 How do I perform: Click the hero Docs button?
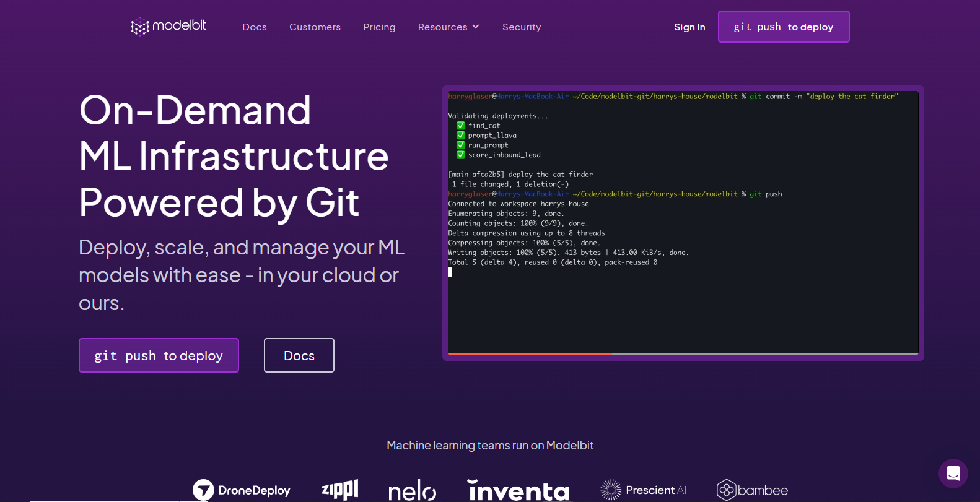(299, 355)
